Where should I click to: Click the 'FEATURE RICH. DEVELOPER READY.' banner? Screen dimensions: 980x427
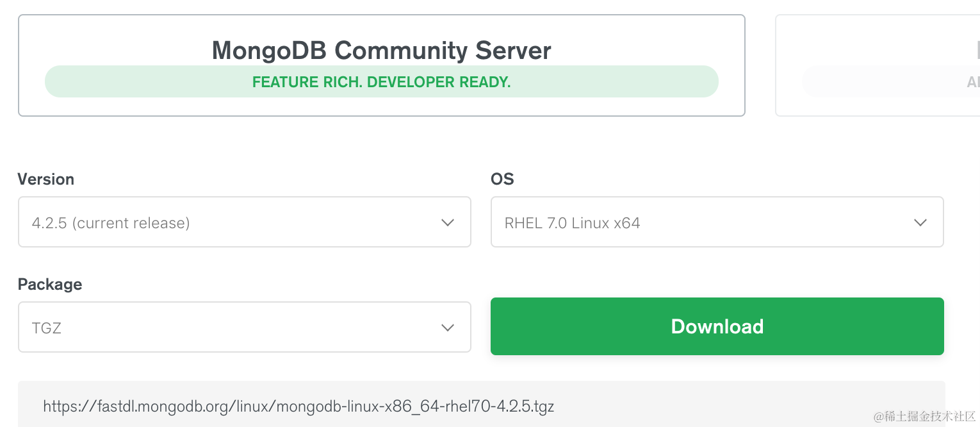tap(382, 81)
